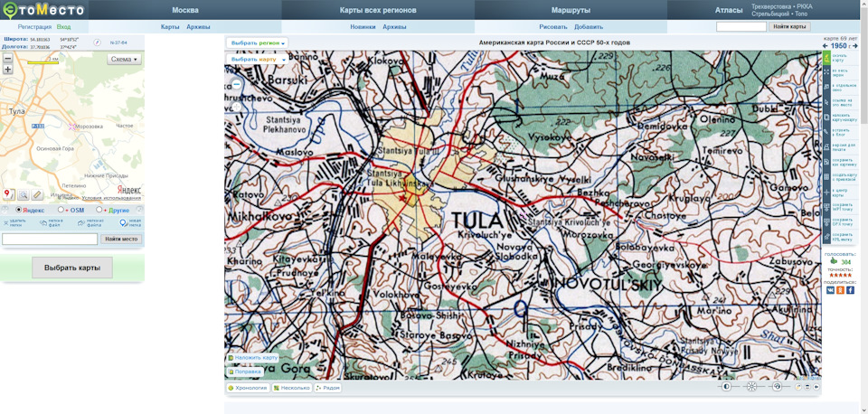Click the download map icon (скачать карту)
The width and height of the screenshot is (868, 414).
tap(826, 58)
